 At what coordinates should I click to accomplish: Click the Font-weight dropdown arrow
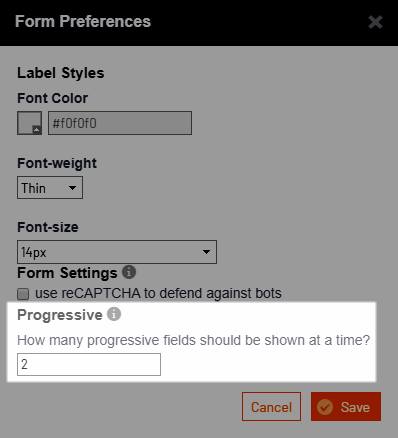72,188
